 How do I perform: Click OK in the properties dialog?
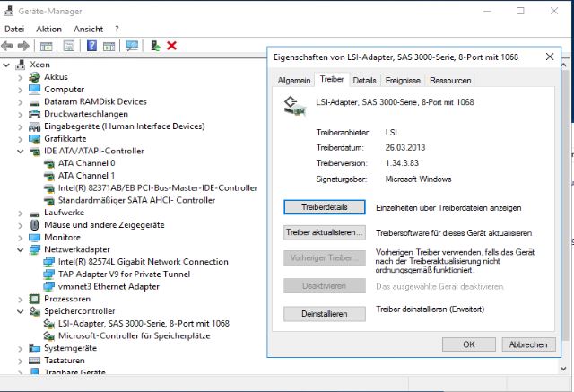click(468, 344)
